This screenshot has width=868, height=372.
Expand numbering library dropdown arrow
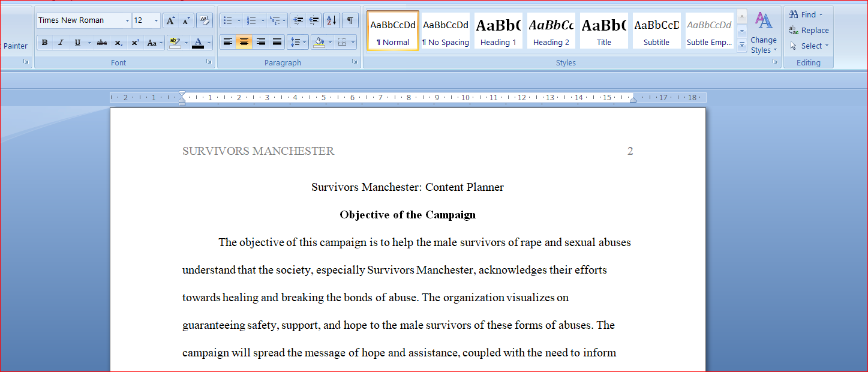click(x=263, y=20)
